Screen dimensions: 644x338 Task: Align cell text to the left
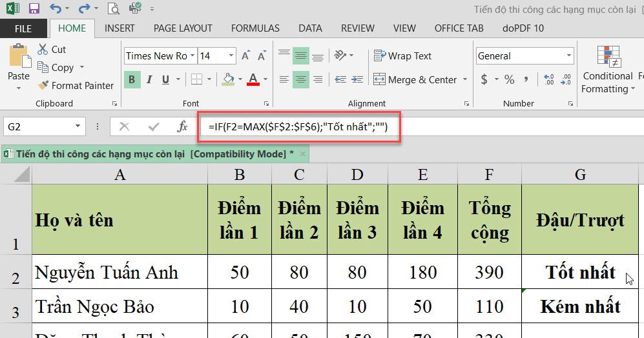284,79
